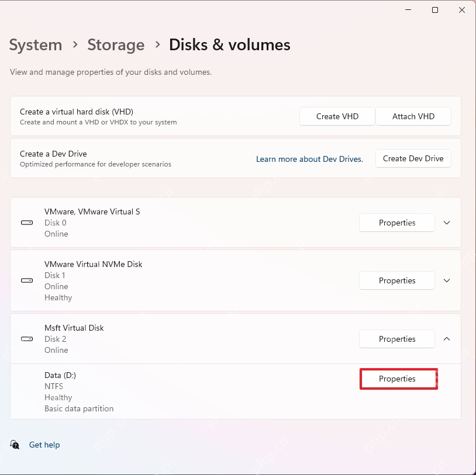Open Learn more about Dev Drives link
This screenshot has height=475, width=476.
pos(309,159)
